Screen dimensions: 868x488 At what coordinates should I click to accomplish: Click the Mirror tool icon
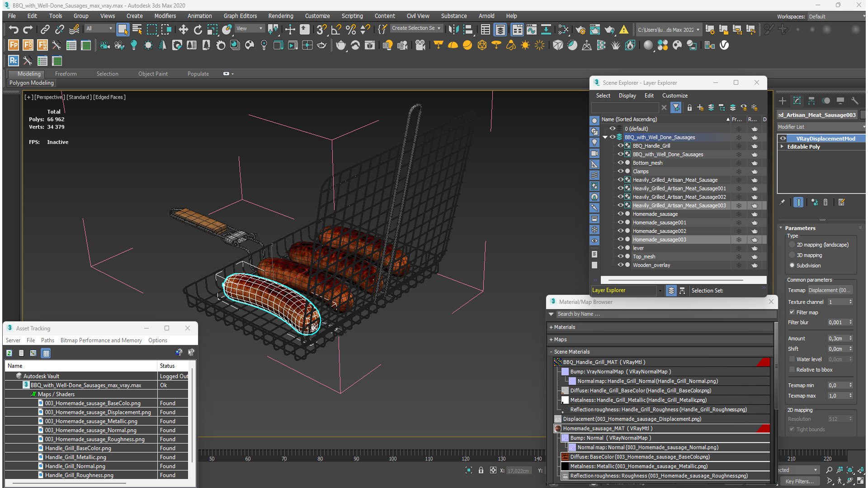[453, 30]
